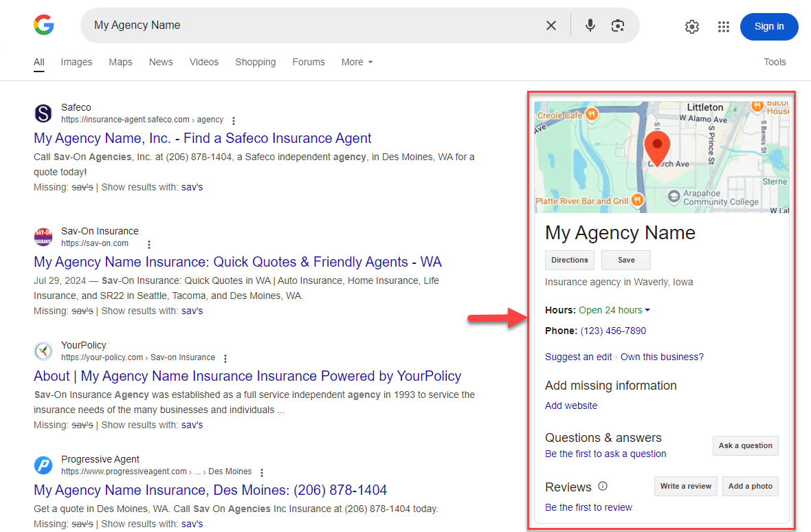Image resolution: width=811 pixels, height=532 pixels.
Task: Click sav's link under Sav-On Insurance result
Action: tap(192, 311)
